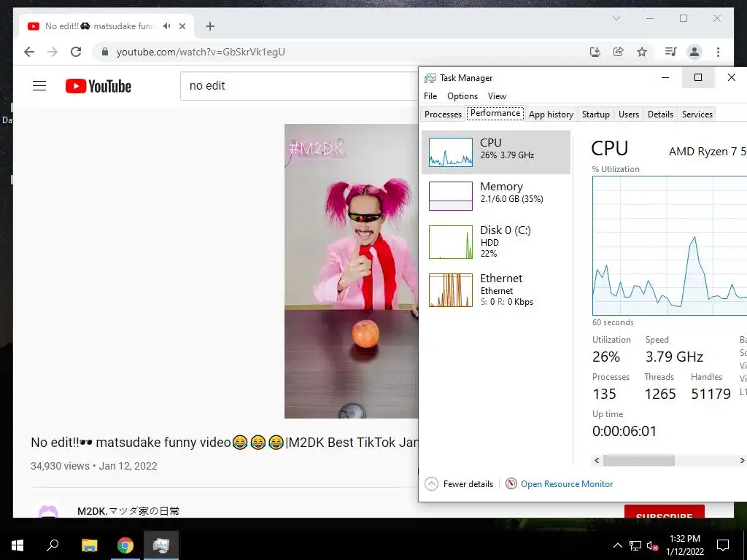
Task: Open Chrome profile avatar
Action: coord(694,52)
